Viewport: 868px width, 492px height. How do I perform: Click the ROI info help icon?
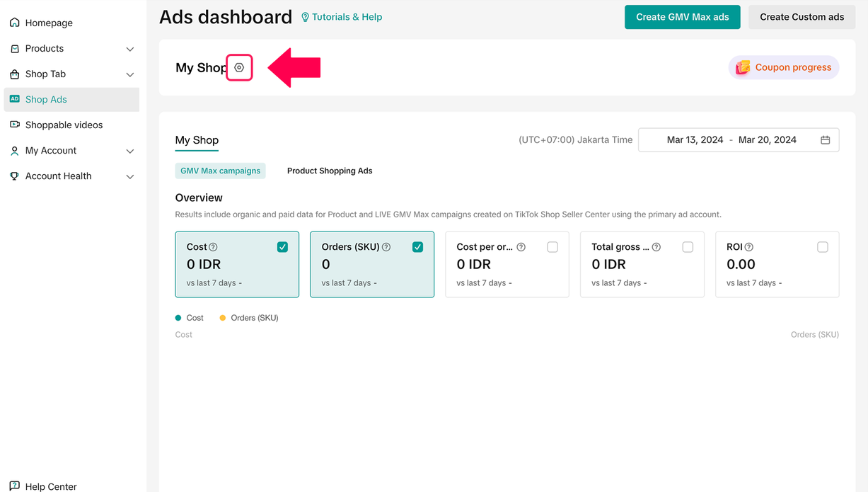coord(748,247)
